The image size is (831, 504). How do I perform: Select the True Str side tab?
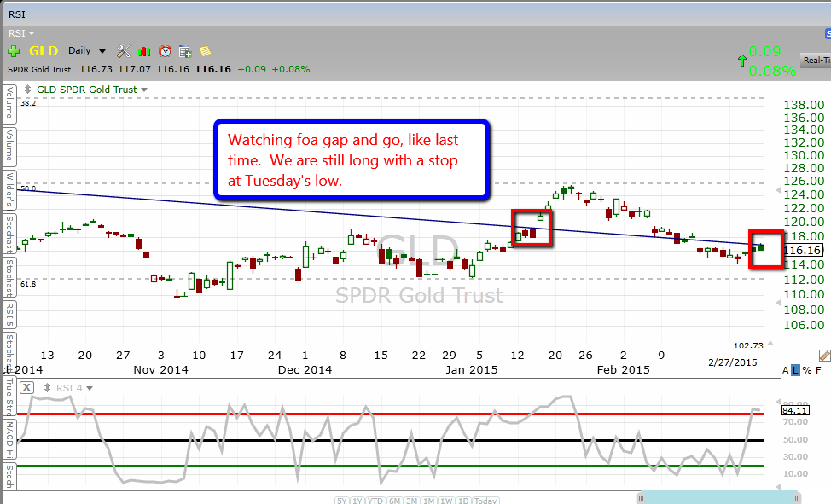click(x=9, y=396)
